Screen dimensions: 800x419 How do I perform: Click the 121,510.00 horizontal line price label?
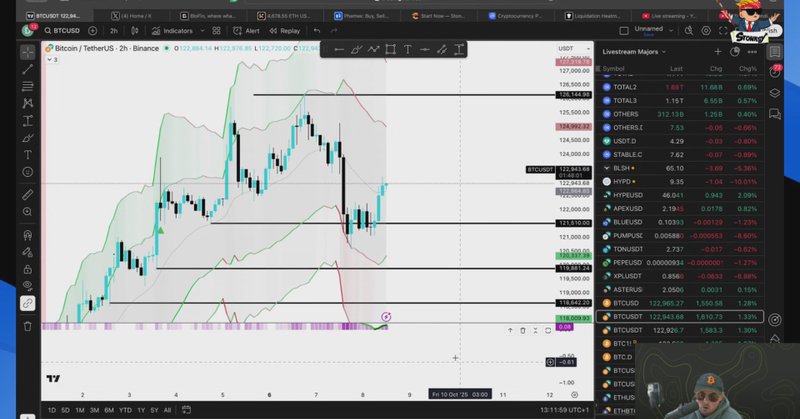click(574, 223)
